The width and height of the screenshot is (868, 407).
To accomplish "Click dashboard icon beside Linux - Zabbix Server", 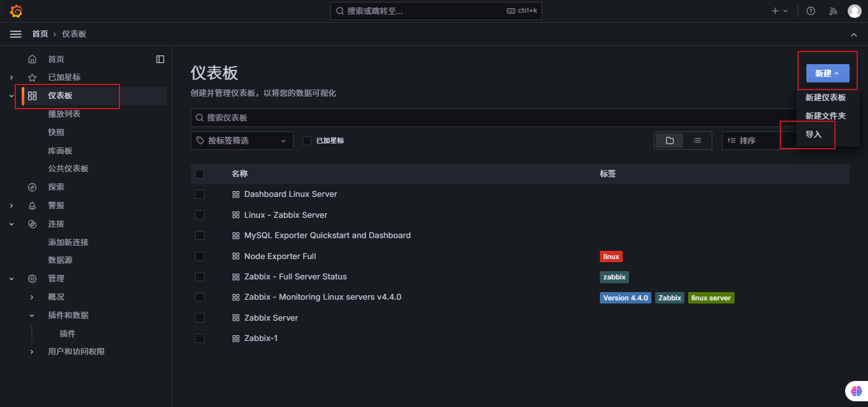I will point(236,215).
